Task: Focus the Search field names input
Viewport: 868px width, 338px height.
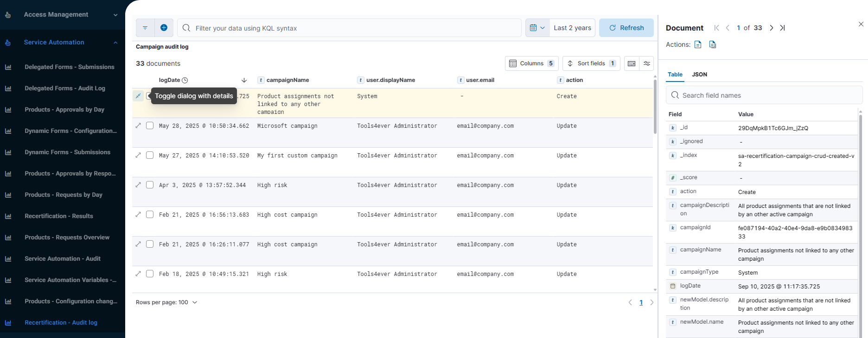Action: point(767,95)
